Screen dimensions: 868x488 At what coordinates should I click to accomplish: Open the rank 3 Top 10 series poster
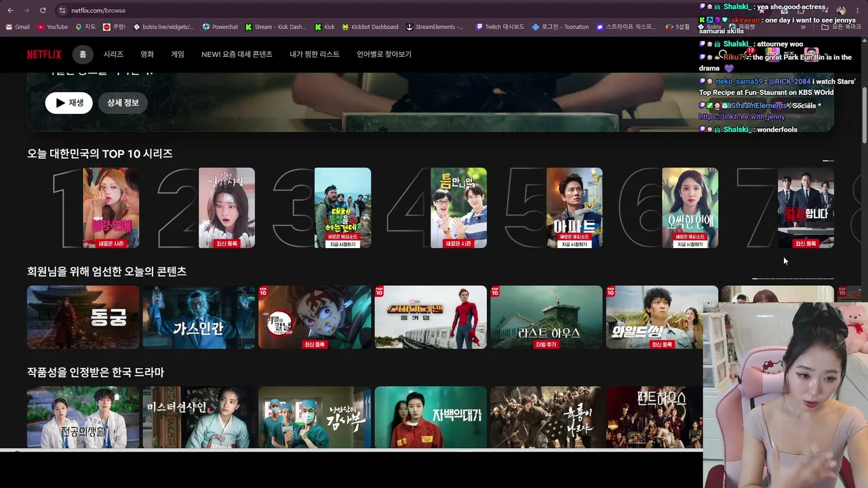(342, 208)
